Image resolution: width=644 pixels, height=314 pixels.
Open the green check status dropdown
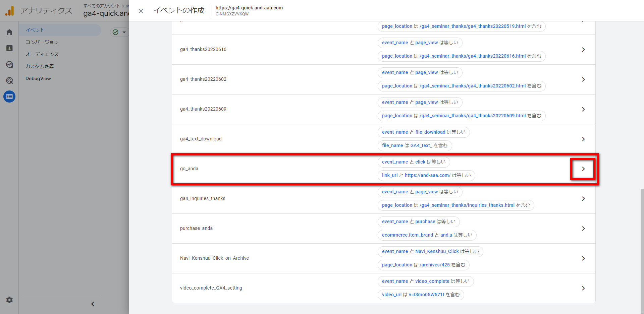tap(119, 32)
